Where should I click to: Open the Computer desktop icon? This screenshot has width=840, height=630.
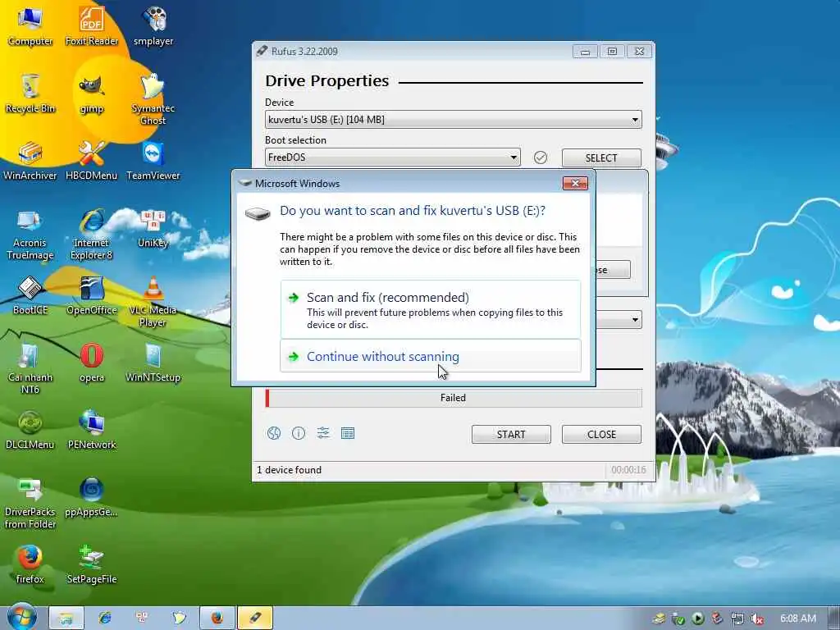(30, 26)
